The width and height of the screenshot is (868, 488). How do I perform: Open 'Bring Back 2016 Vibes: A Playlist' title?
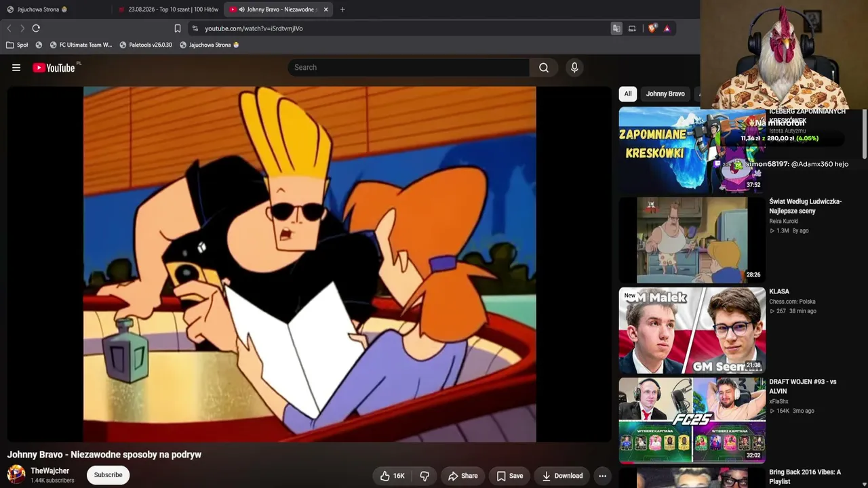805,476
